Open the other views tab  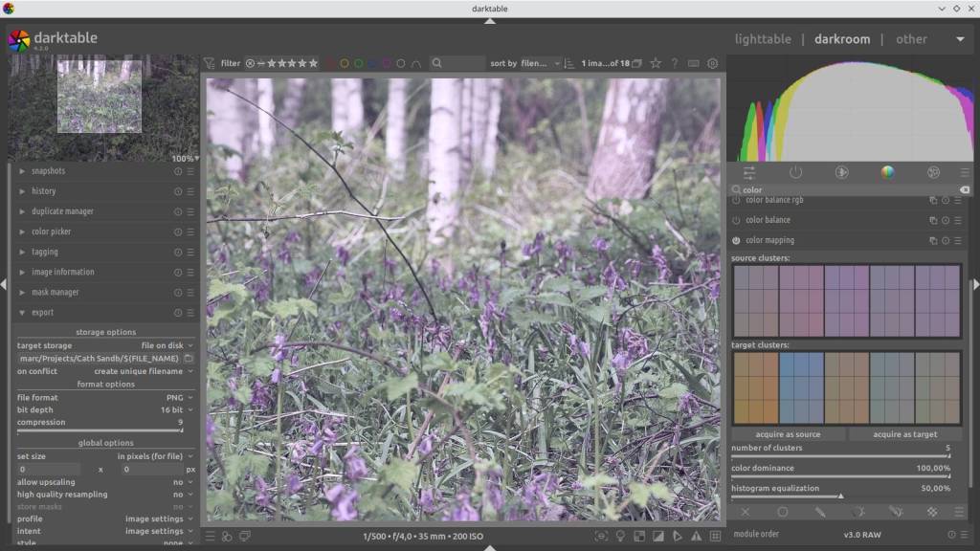[x=911, y=38]
